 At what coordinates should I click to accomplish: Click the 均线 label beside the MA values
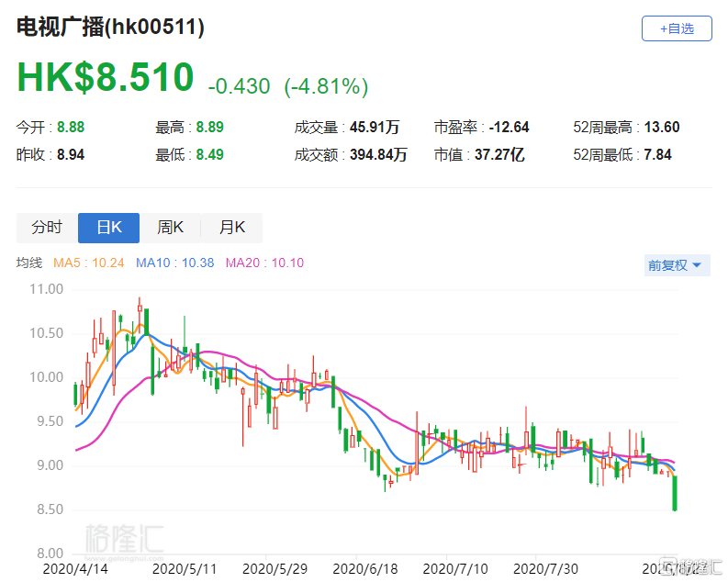tap(29, 263)
